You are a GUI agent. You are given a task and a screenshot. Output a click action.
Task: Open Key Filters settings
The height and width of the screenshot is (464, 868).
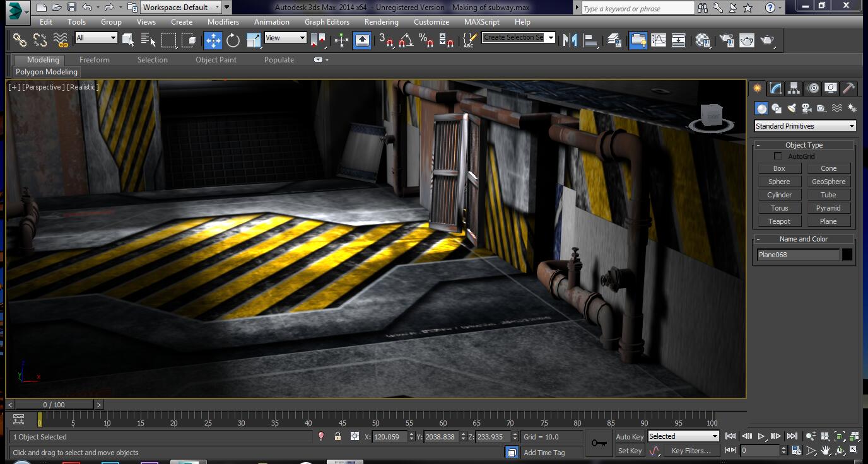pos(691,451)
